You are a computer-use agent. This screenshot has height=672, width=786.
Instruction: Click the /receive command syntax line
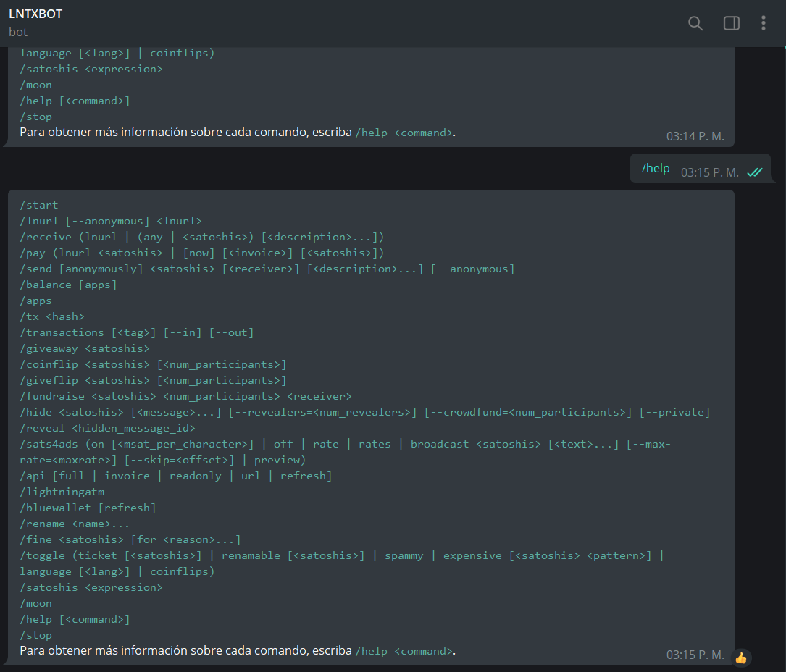click(202, 237)
